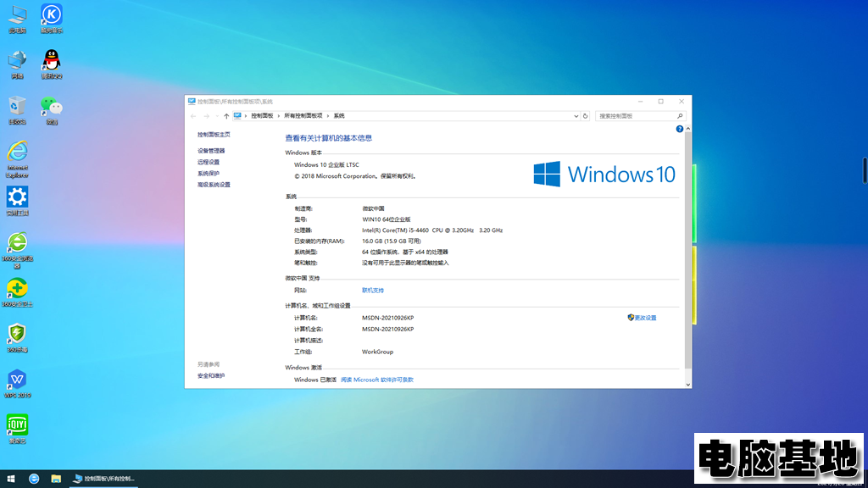Click the vertical scrollbar thumb
Image resolution: width=868 pixels, height=488 pixels.
pyautogui.click(x=688, y=251)
